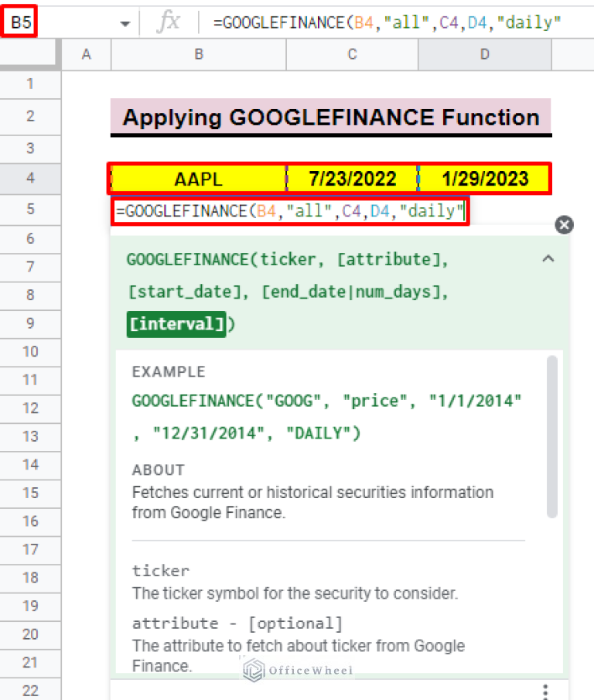The width and height of the screenshot is (594, 700).
Task: Select column D header
Action: tap(484, 54)
